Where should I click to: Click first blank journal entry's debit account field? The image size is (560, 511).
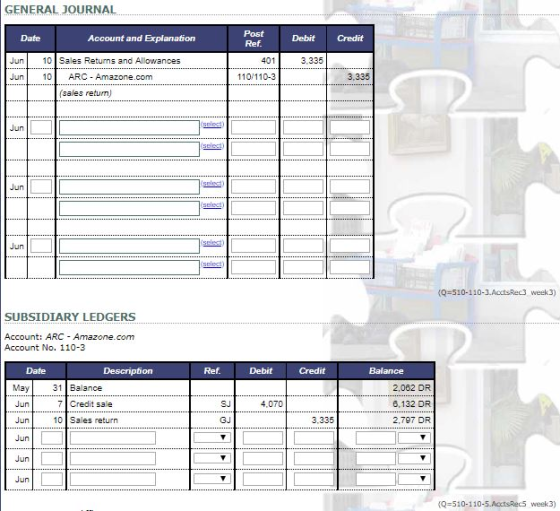pyautogui.click(x=129, y=127)
